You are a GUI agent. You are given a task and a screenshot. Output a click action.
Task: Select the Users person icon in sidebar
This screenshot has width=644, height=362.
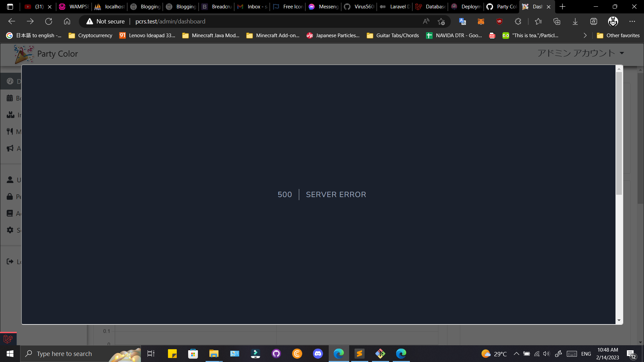10,180
